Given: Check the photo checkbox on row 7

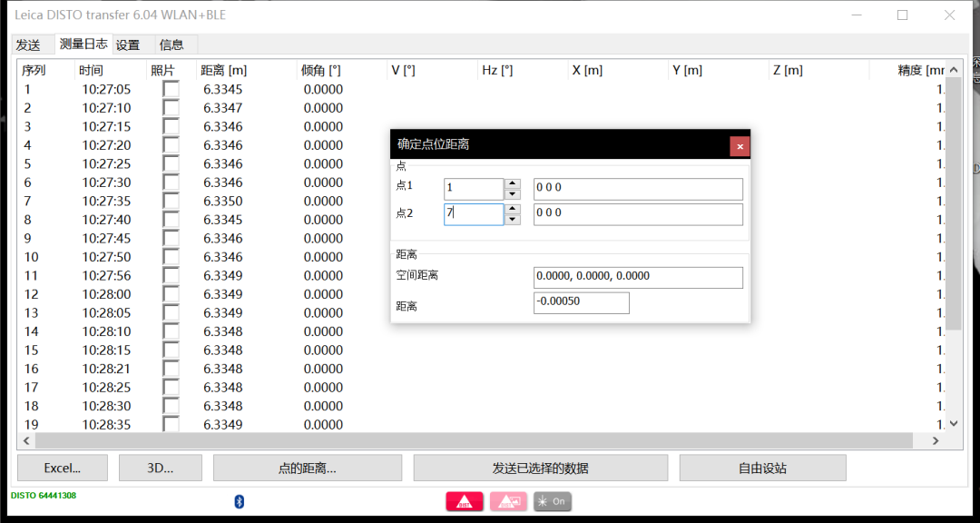Looking at the screenshot, I should 170,201.
